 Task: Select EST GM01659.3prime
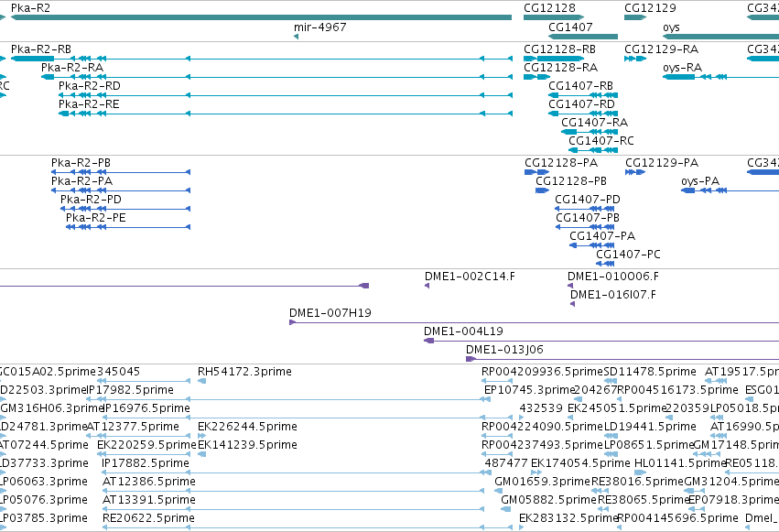tap(542, 483)
